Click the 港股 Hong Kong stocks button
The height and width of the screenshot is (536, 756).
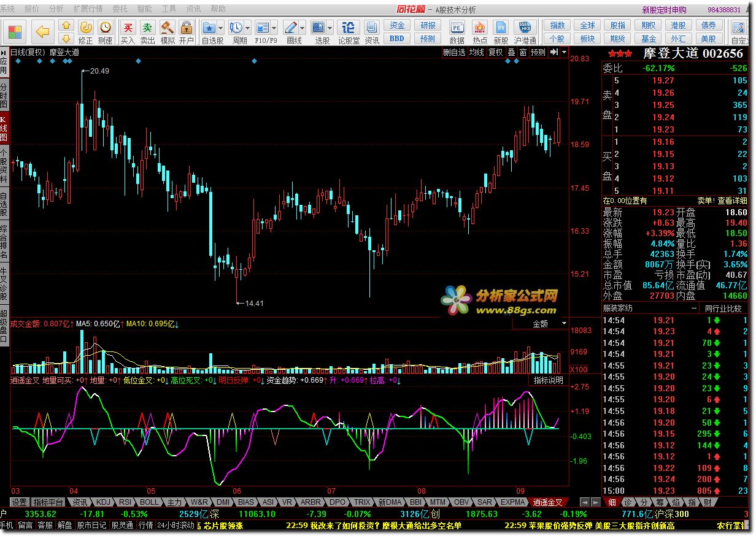click(x=678, y=25)
